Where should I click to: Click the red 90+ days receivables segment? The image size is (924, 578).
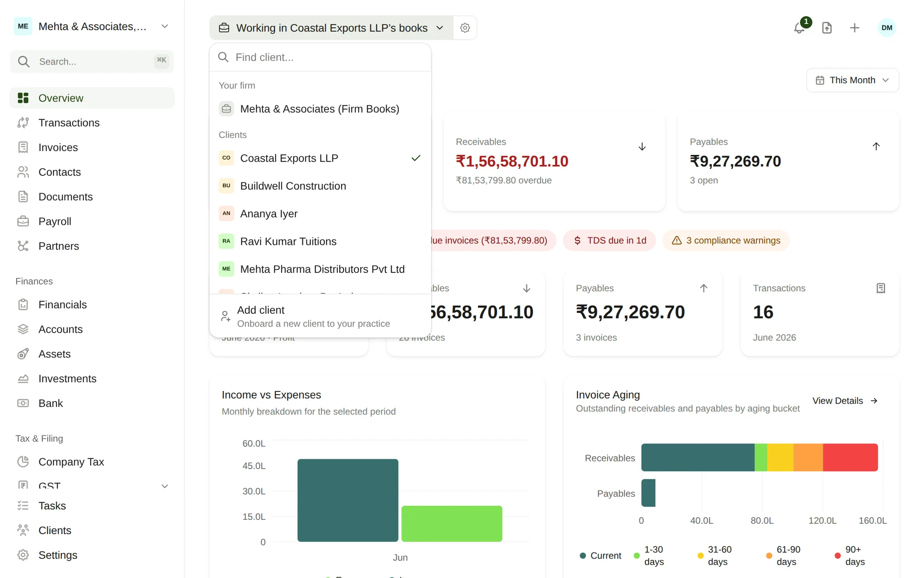(x=850, y=457)
